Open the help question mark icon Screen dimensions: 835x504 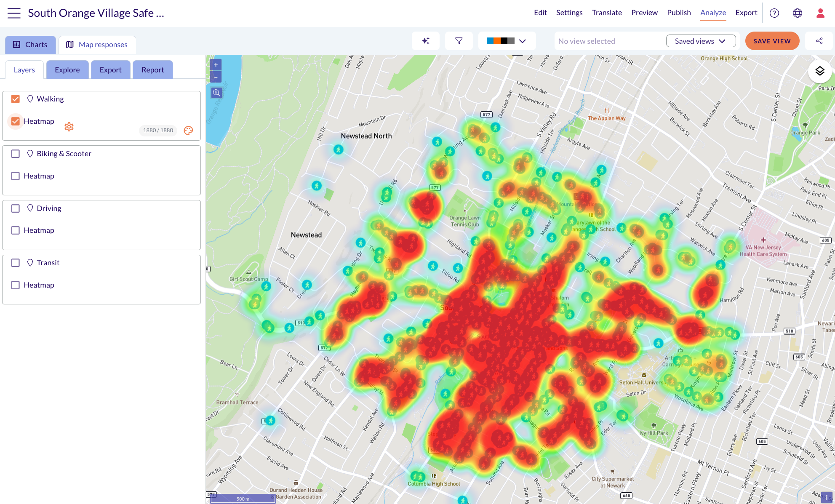click(774, 13)
